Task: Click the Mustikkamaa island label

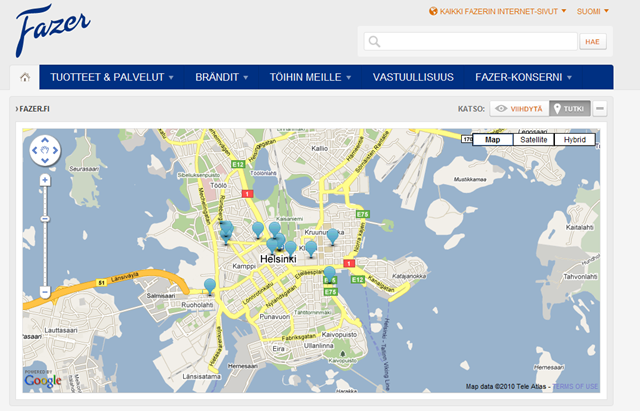Action: [x=470, y=179]
